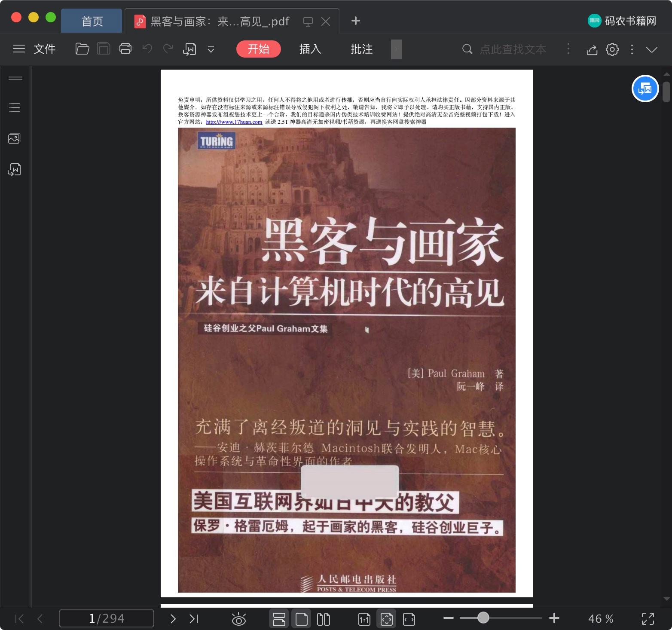Image resolution: width=672 pixels, height=630 pixels.
Task: Click the blue floating convert button
Action: [x=645, y=89]
